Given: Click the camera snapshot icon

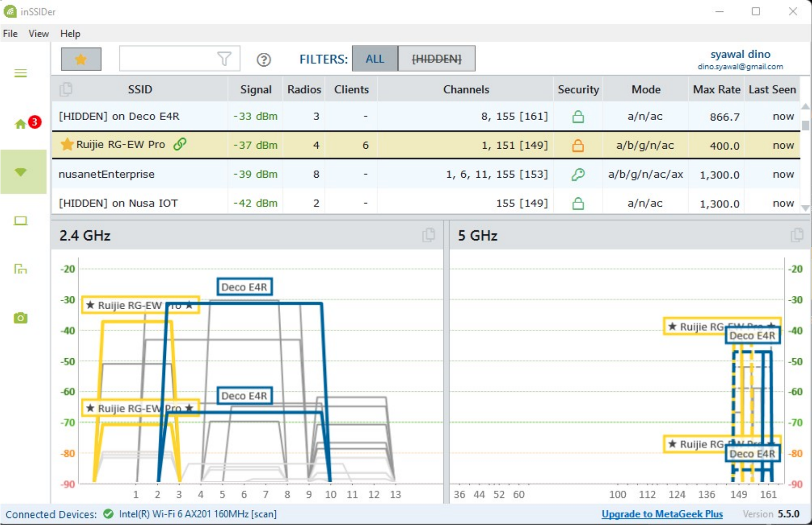Looking at the screenshot, I should point(20,318).
